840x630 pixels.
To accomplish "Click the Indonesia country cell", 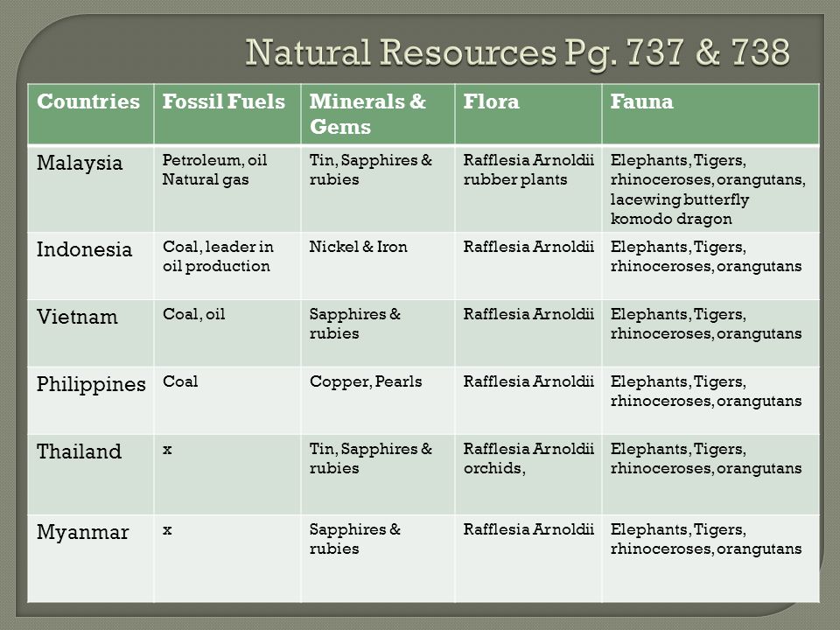I will (x=90, y=266).
